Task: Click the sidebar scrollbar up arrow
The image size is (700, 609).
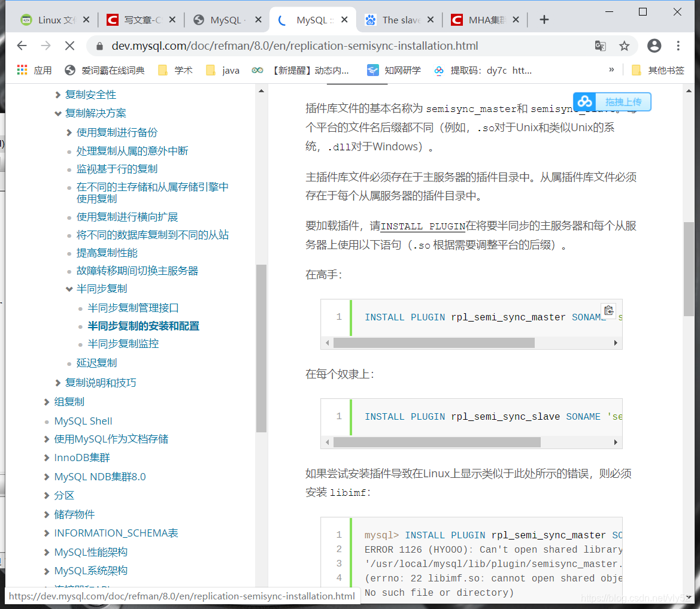Action: click(x=262, y=91)
